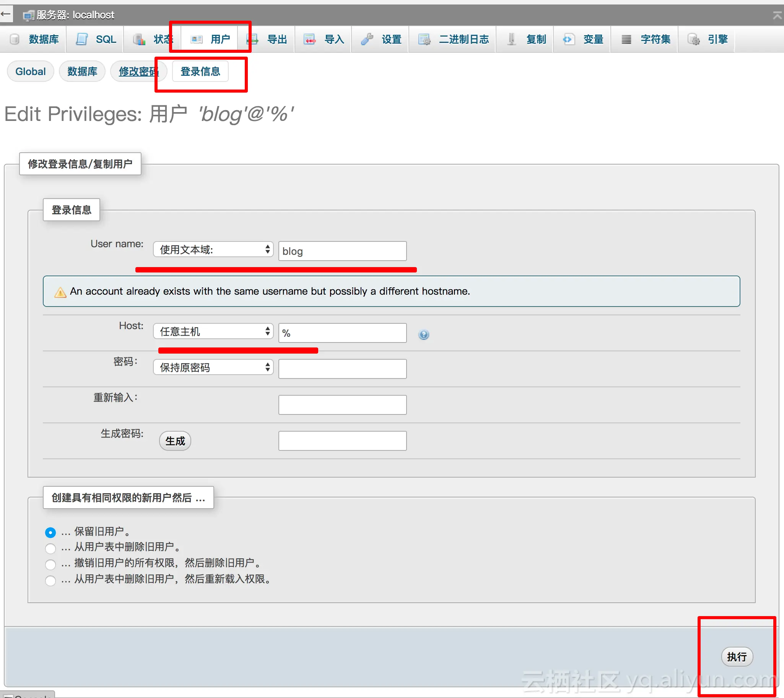Open the Global sub-tab
Viewport: 784px width, 698px height.
(x=30, y=72)
